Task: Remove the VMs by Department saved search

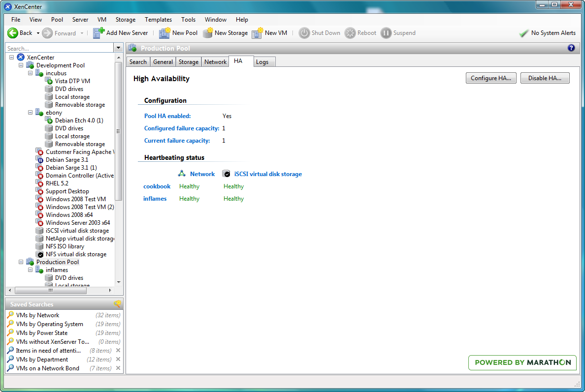Action: pos(118,360)
